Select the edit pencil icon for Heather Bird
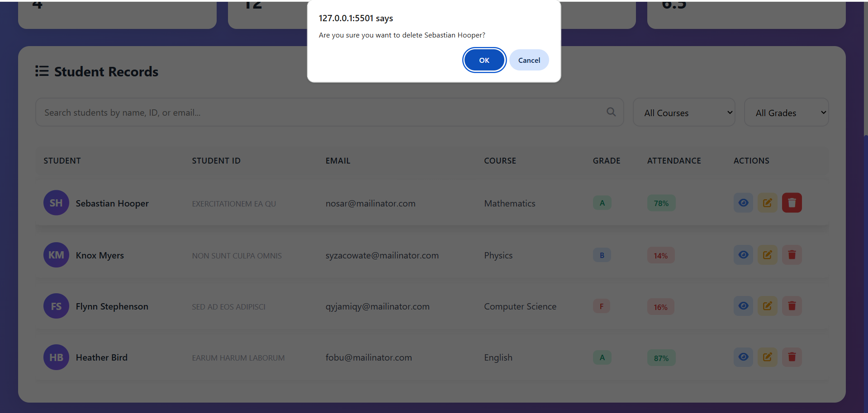Image resolution: width=868 pixels, height=413 pixels. (x=768, y=357)
